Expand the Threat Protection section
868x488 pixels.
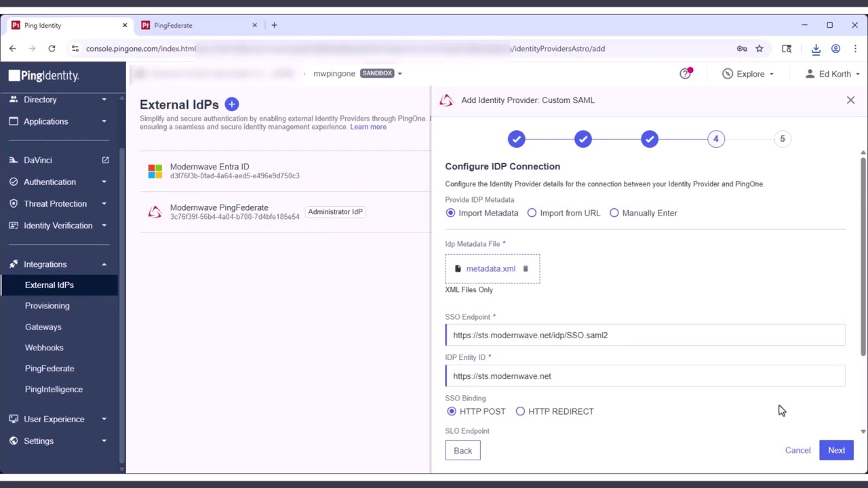click(59, 203)
